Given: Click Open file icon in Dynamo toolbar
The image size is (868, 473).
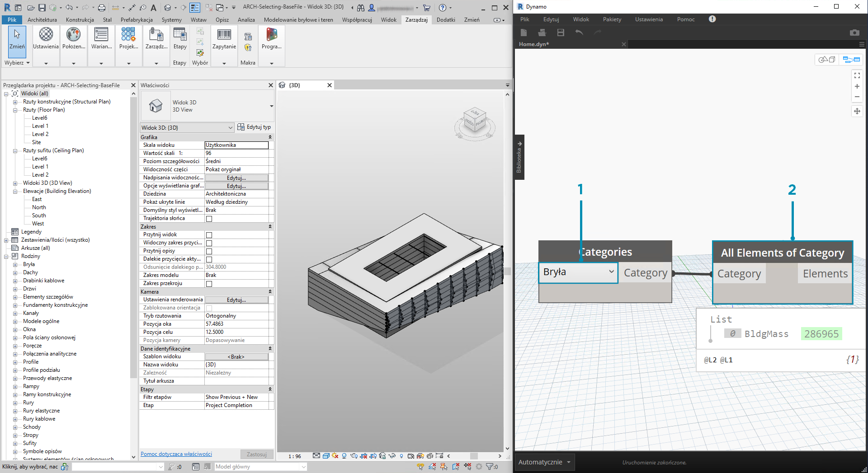Looking at the screenshot, I should [542, 33].
